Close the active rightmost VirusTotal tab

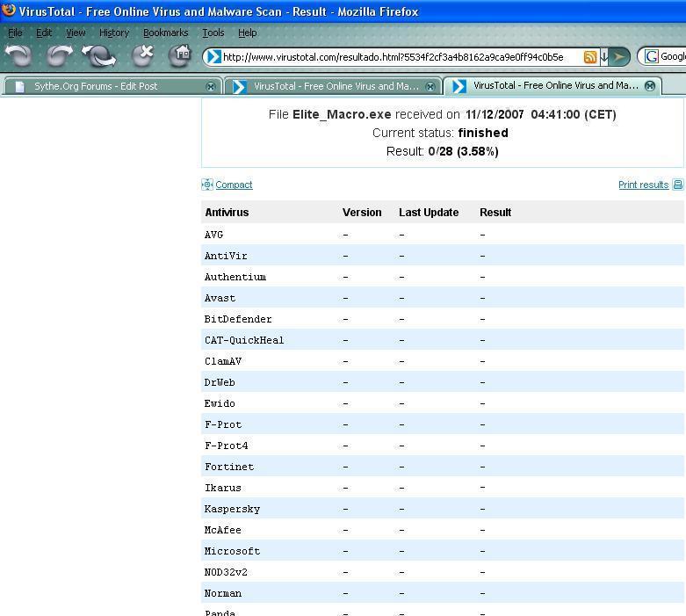pyautogui.click(x=650, y=86)
